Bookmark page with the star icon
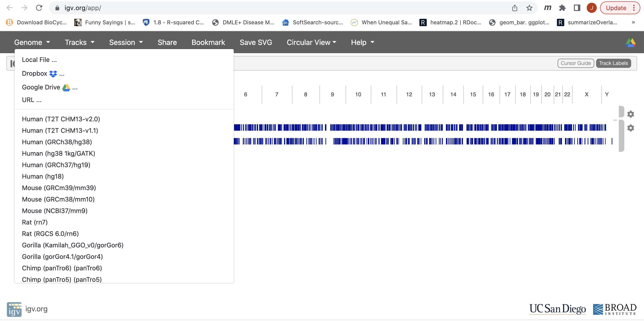The width and height of the screenshot is (644, 321). (x=529, y=8)
